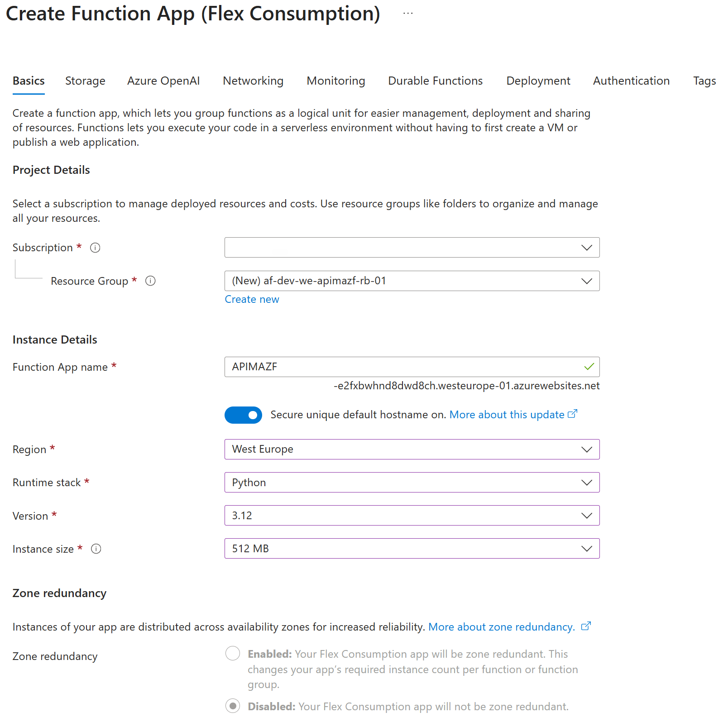Expand the Runtime stack dropdown
This screenshot has height=722, width=728.
[x=412, y=483]
